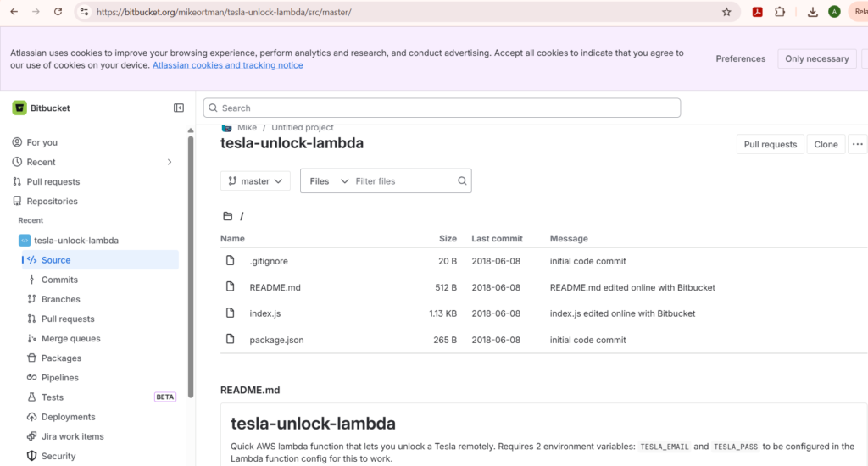Expand the Files type dropdown
The image size is (868, 466).
tap(328, 181)
